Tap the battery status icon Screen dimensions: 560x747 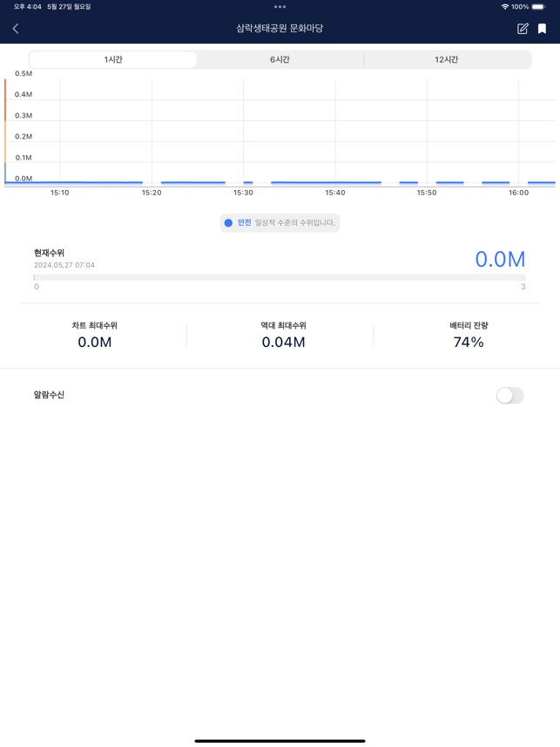(x=538, y=7)
